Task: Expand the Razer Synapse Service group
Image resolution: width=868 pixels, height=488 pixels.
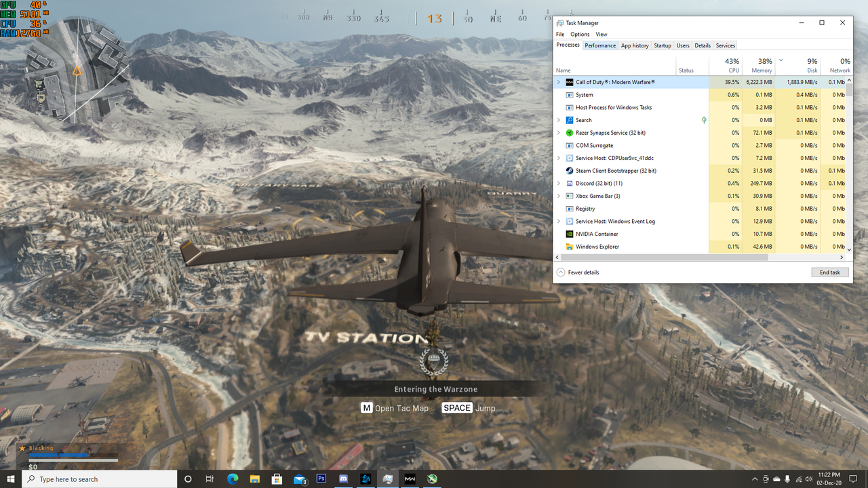Action: tap(559, 133)
